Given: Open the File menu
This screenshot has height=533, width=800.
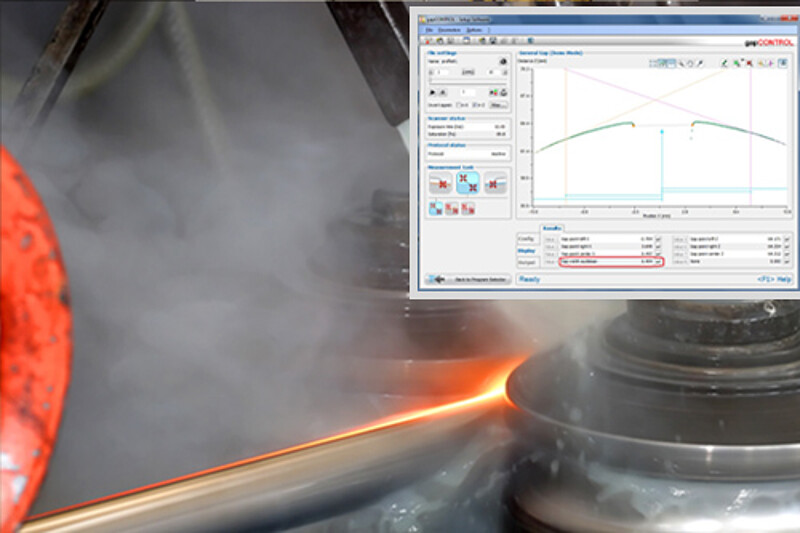Looking at the screenshot, I should point(429,30).
